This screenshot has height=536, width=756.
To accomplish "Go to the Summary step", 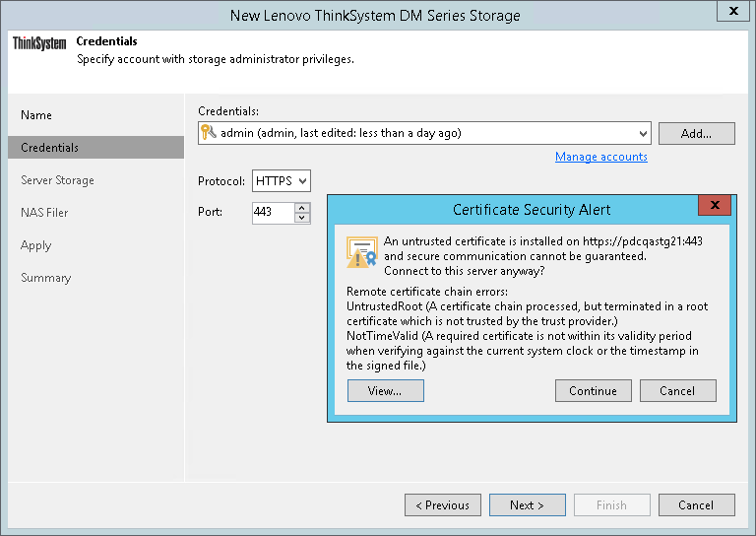I will click(46, 278).
